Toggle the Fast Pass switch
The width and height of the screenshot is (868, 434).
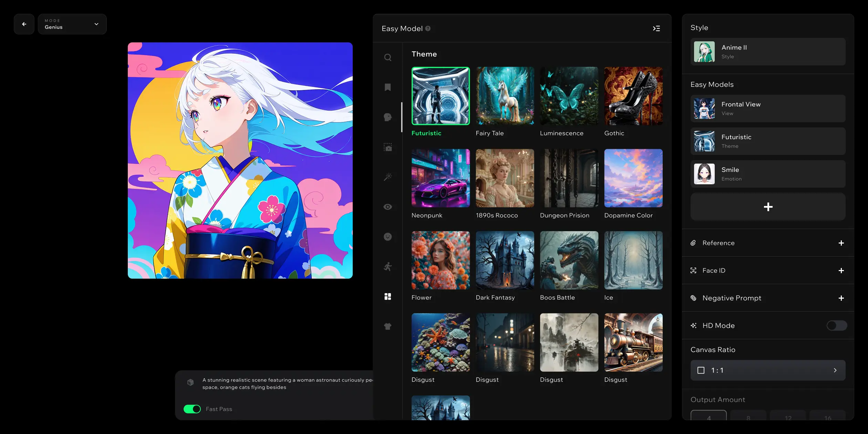(x=192, y=409)
